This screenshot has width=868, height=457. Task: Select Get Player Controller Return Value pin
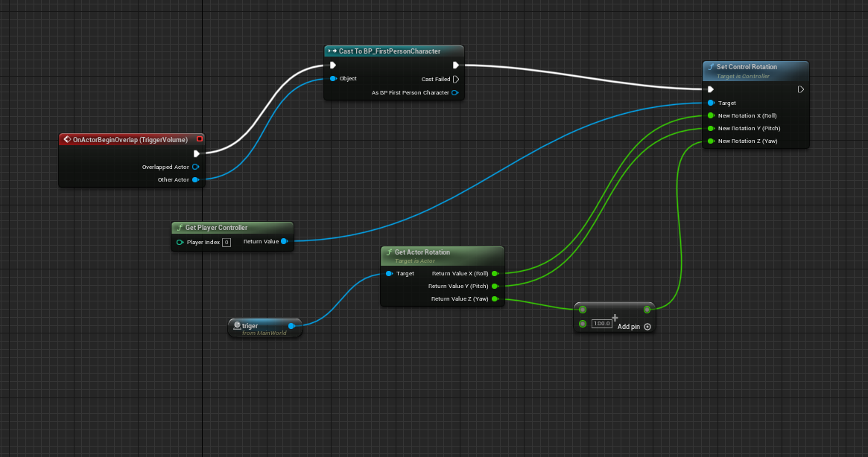tap(284, 241)
